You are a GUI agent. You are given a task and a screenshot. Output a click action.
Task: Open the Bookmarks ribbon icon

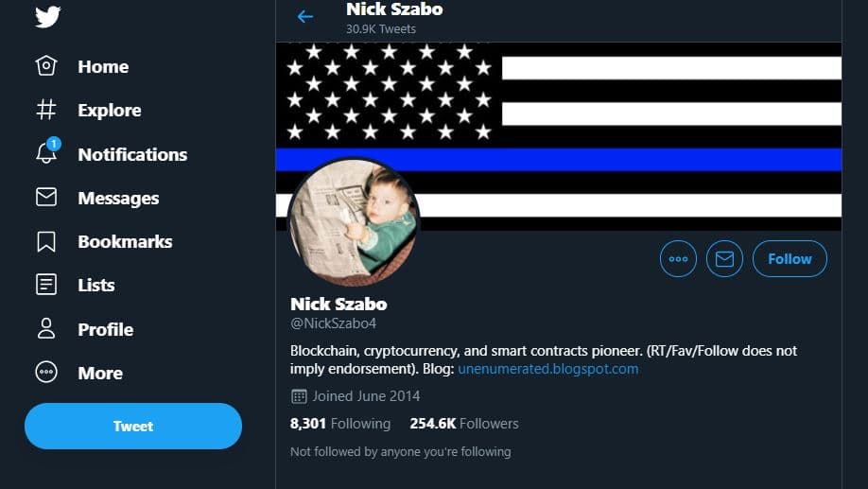[x=46, y=241]
